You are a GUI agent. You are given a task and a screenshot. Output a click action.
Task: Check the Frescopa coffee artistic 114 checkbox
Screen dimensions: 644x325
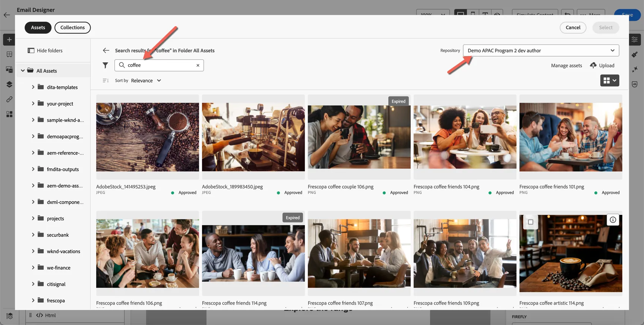pyautogui.click(x=530, y=222)
